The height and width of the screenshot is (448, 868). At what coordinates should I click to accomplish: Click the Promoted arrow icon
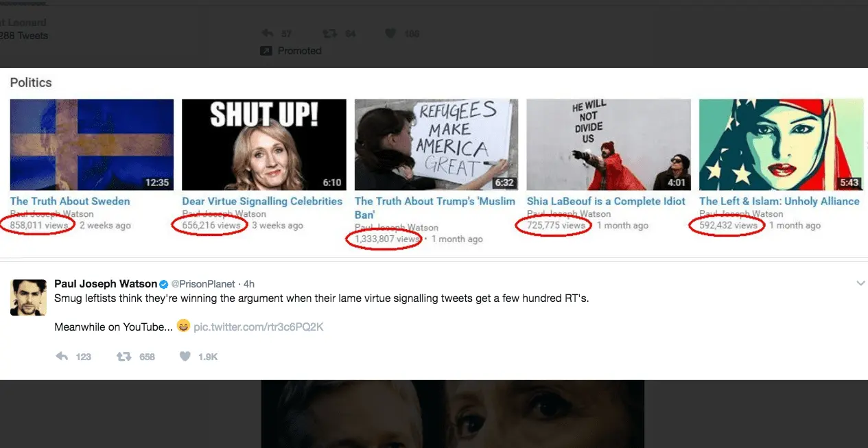(x=266, y=51)
